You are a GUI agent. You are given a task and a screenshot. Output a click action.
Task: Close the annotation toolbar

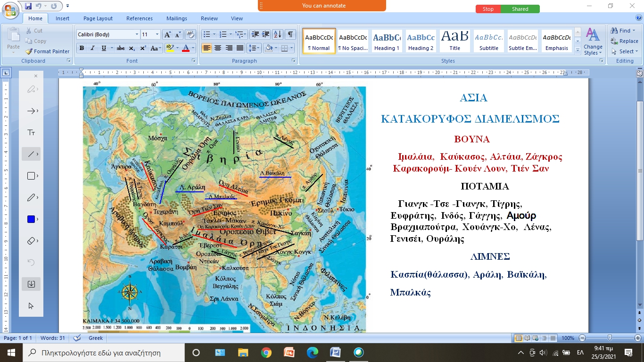[x=36, y=76]
